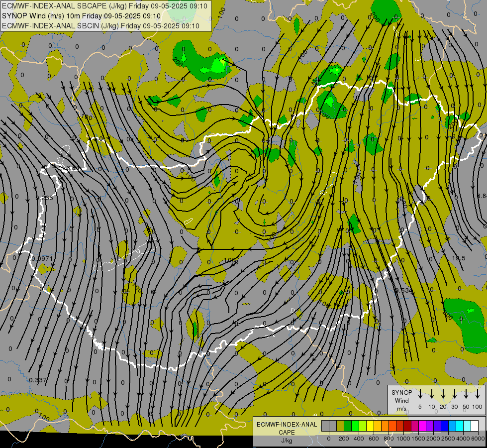
Task: Pick the dark red CAPE swatch above 1000
Action: coord(407,426)
